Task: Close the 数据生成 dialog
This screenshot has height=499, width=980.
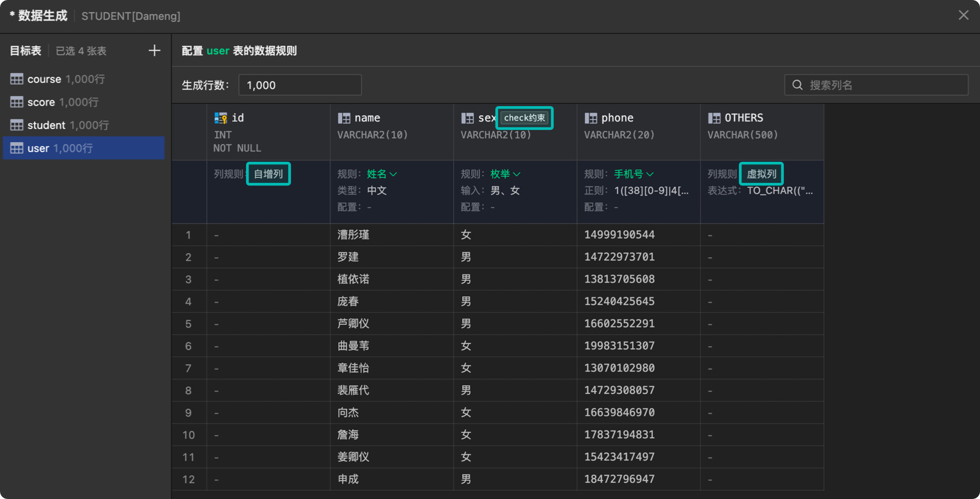Action: click(x=963, y=15)
